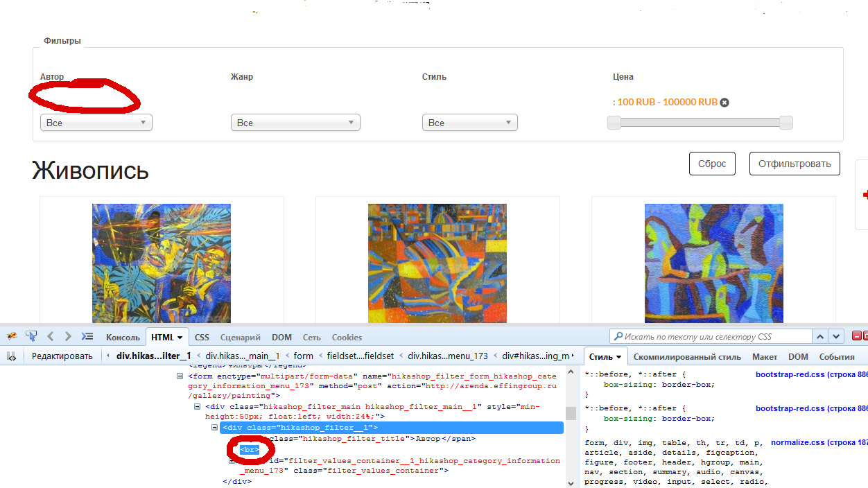
Task: Open the События side tab
Action: (x=837, y=357)
